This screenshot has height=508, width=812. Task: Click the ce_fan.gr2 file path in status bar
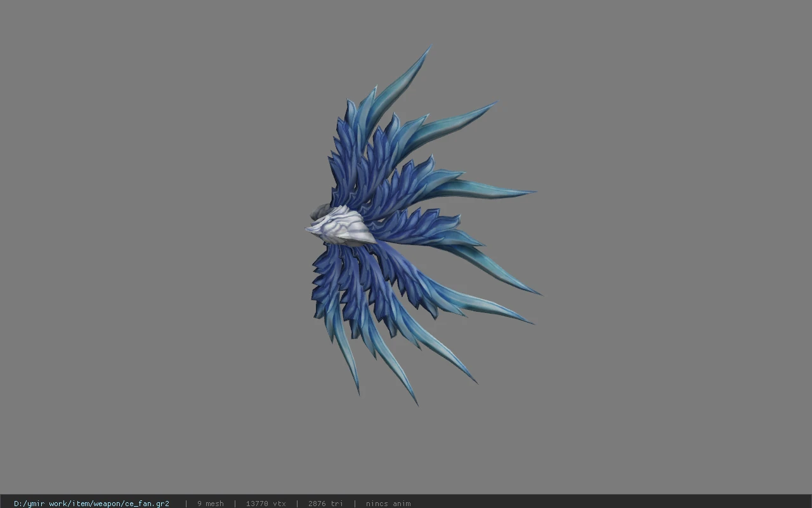tap(91, 504)
